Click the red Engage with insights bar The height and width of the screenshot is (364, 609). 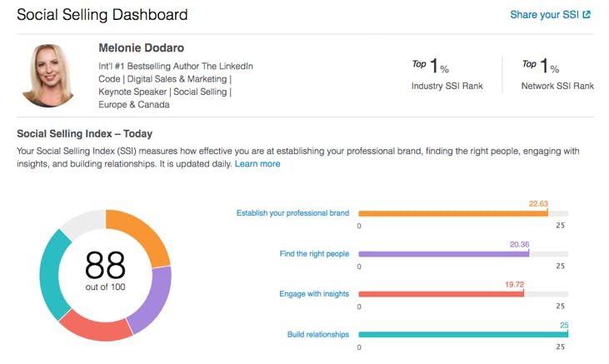tap(441, 294)
